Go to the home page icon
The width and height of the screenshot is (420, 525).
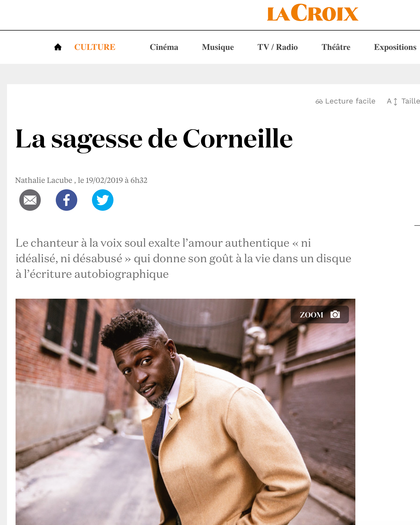tap(58, 47)
